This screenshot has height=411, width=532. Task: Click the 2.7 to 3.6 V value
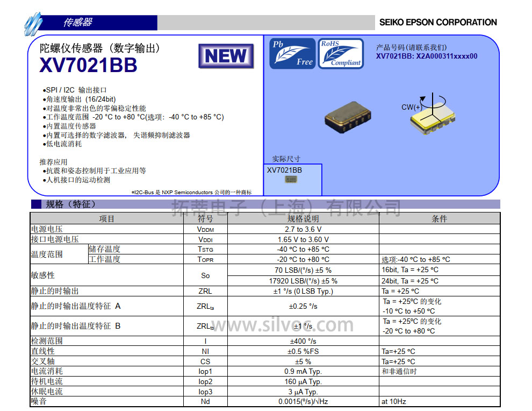pos(303,229)
